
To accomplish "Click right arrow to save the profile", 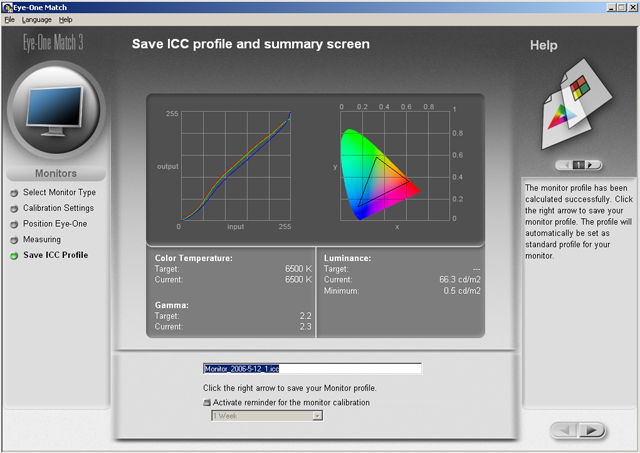I will 591,430.
